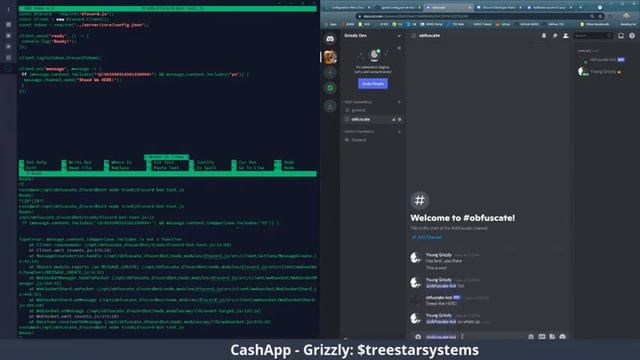Image resolution: width=640 pixels, height=360 pixels.
Task: Open the gift Nitro icon in message box
Action: [x=531, y=337]
